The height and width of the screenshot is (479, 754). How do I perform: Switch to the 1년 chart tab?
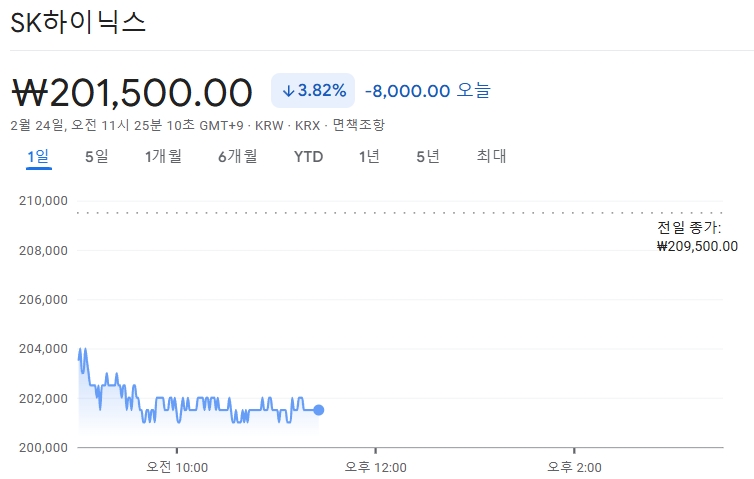pyautogui.click(x=369, y=156)
